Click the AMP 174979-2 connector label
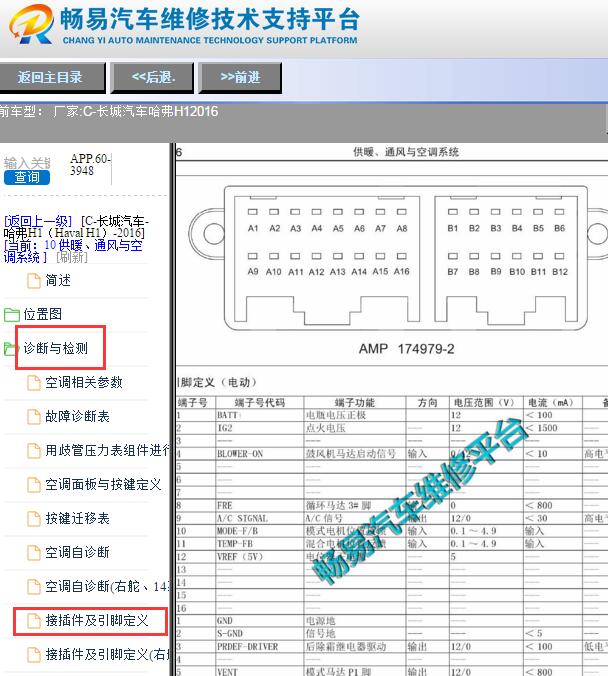Viewport: 608px width, 676px height. click(x=407, y=349)
